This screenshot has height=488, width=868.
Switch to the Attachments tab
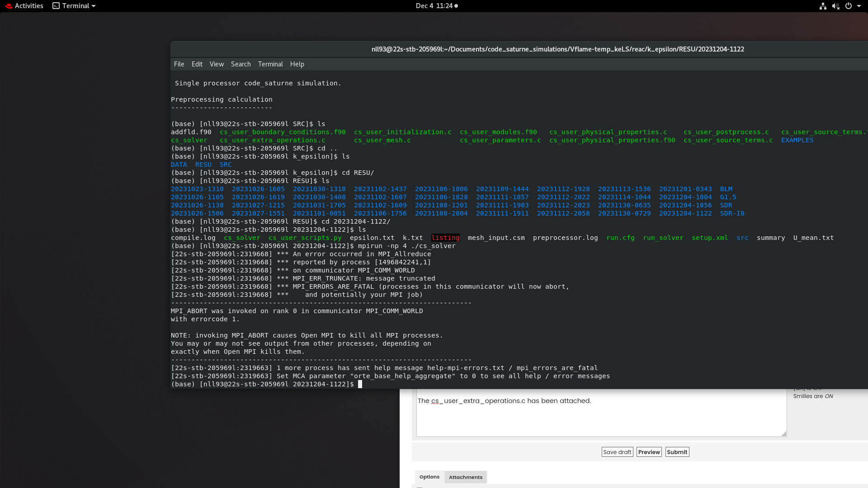point(465,477)
